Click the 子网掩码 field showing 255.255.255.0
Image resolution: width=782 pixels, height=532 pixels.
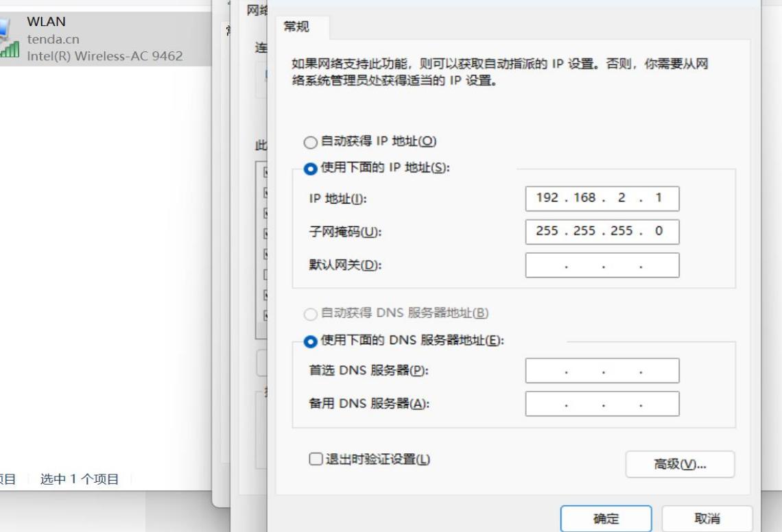click(602, 231)
